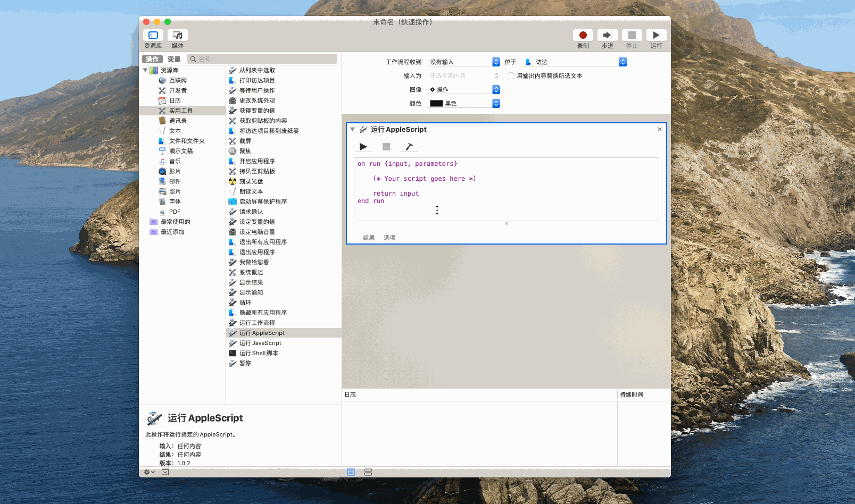Show the variables split view icon
This screenshot has height=504, width=855.
tap(368, 472)
